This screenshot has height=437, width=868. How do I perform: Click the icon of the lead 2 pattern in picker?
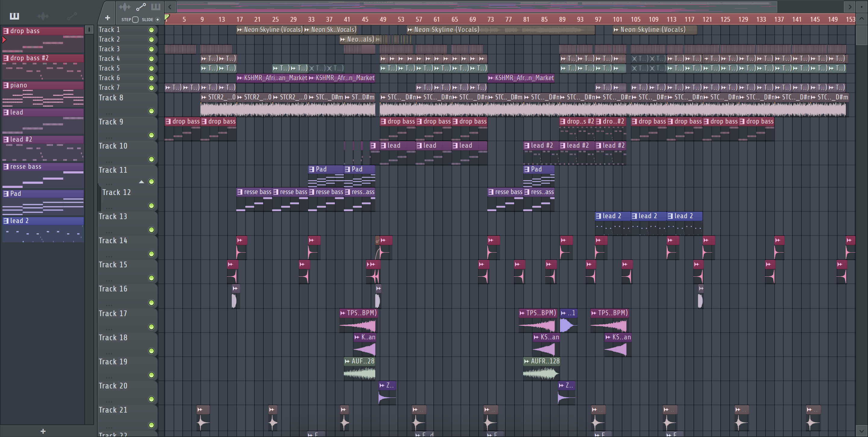pyautogui.click(x=6, y=221)
